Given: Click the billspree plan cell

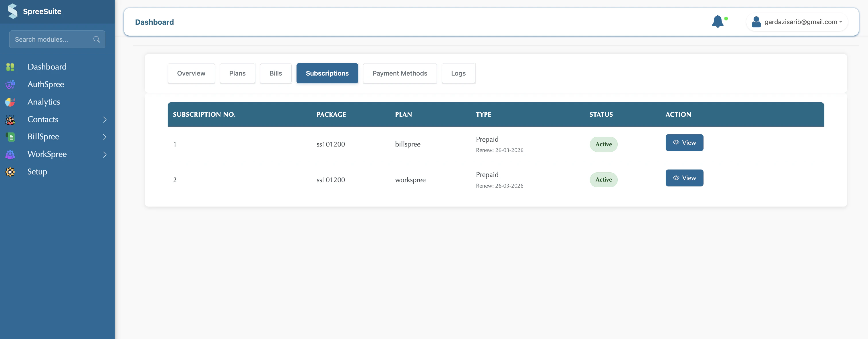Looking at the screenshot, I should point(407,145).
